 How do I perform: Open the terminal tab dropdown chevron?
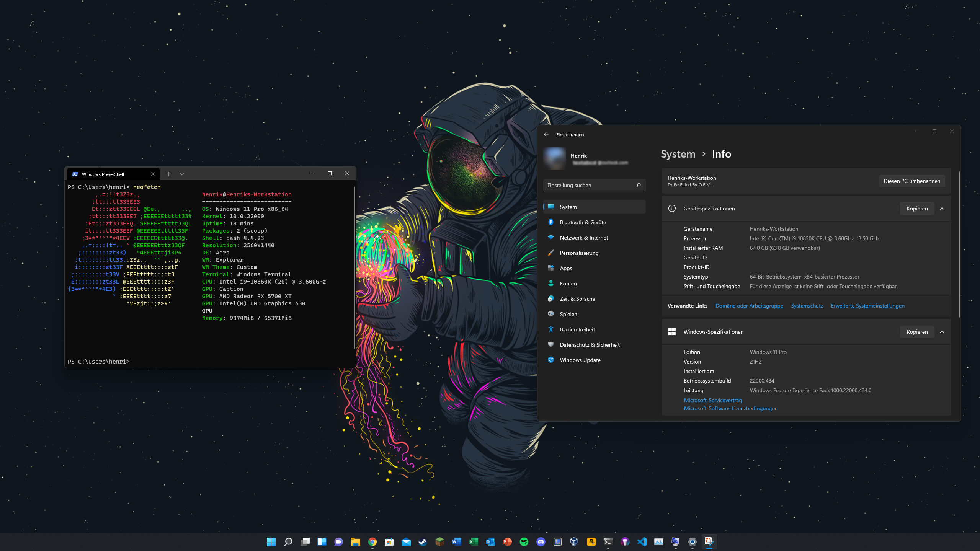182,174
